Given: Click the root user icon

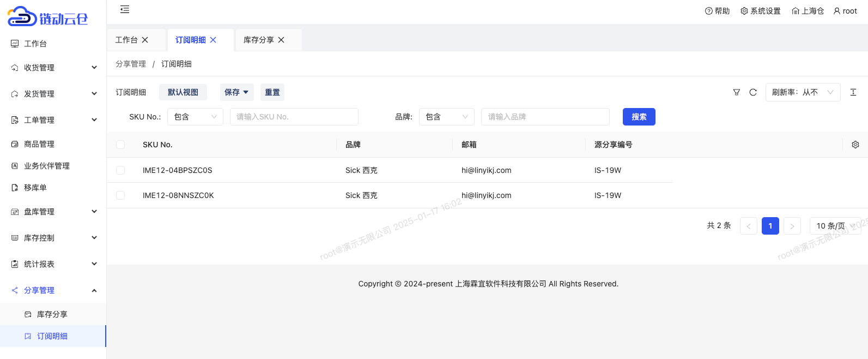Looking at the screenshot, I should point(837,11).
